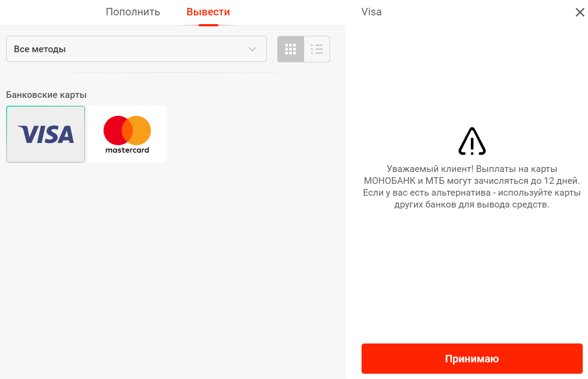Image resolution: width=588 pixels, height=379 pixels.
Task: Expand methods list via chevron arrow
Action: pos(252,49)
